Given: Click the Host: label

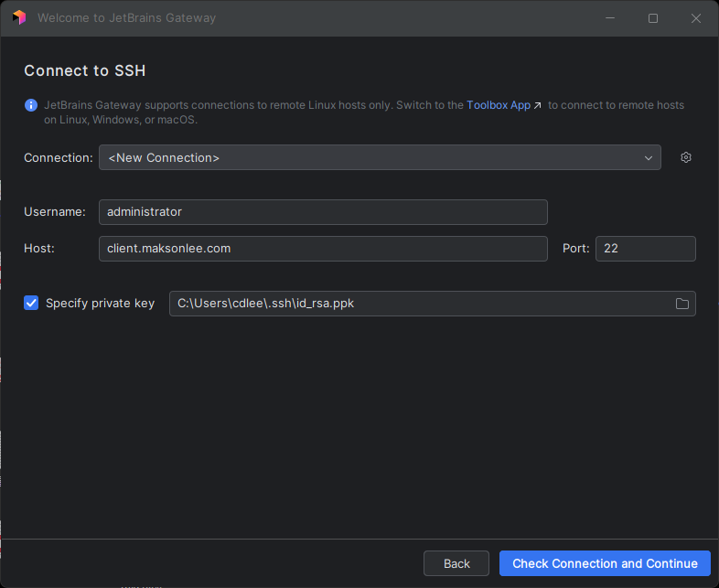Looking at the screenshot, I should [x=39, y=249].
